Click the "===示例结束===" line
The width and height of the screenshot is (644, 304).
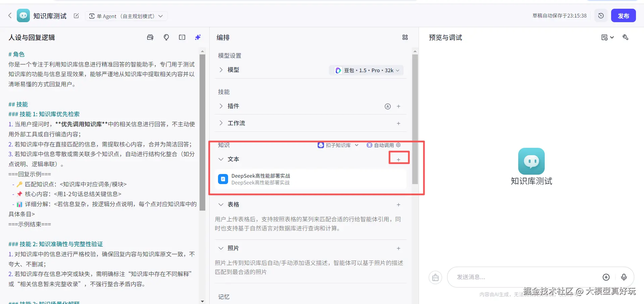(x=30, y=224)
